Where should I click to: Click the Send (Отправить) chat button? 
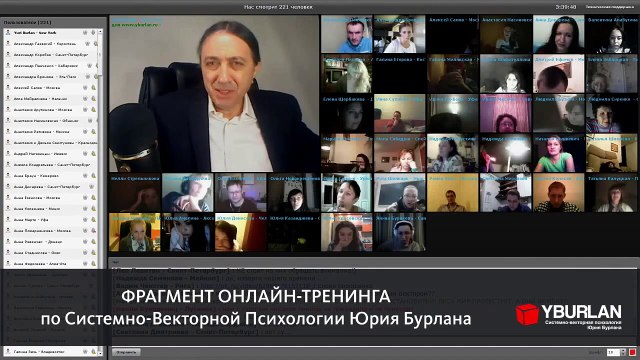click(x=126, y=352)
